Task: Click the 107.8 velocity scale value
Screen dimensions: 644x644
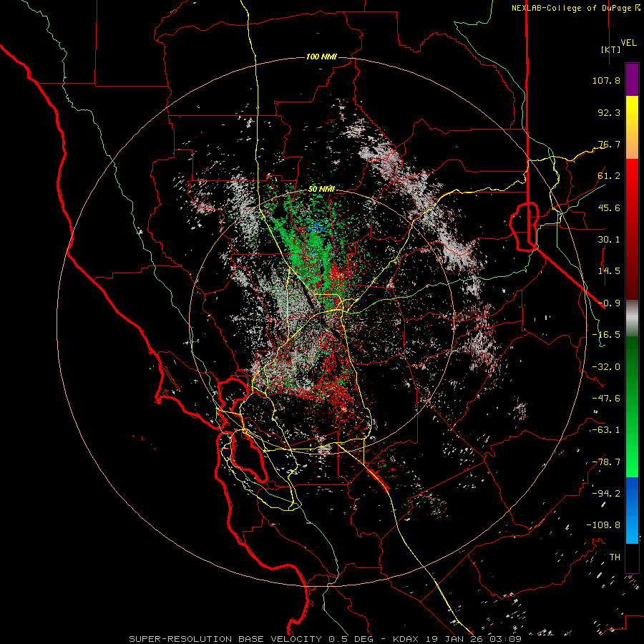Action: [606, 80]
